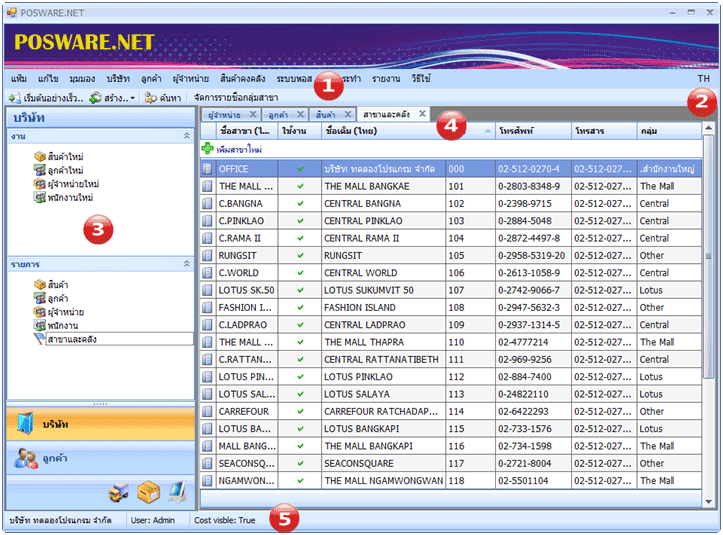Collapse the รายการ section in the sidebar
The image size is (723, 535).
185,264
